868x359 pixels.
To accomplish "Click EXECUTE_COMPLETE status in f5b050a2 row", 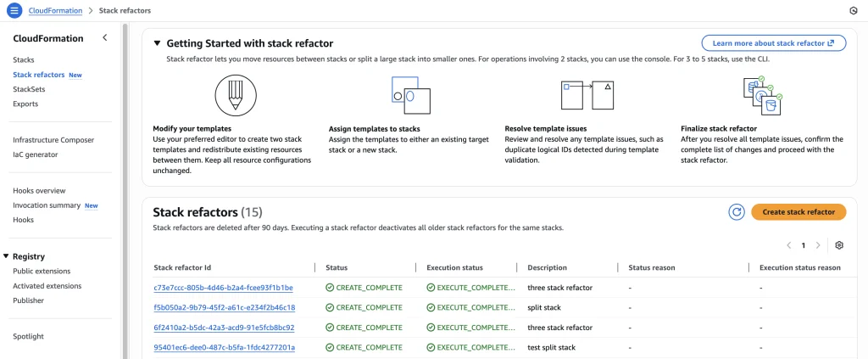I will point(471,307).
